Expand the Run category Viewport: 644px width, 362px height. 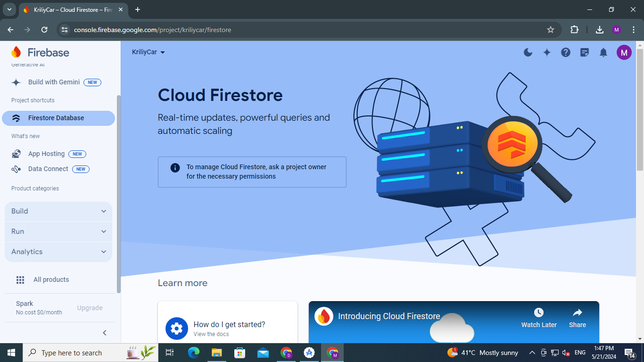click(x=58, y=231)
